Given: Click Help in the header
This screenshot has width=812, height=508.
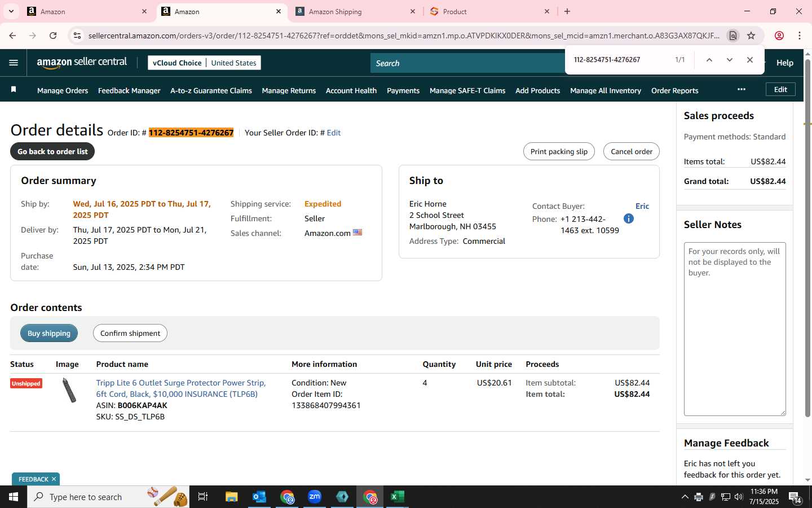Looking at the screenshot, I should [784, 63].
